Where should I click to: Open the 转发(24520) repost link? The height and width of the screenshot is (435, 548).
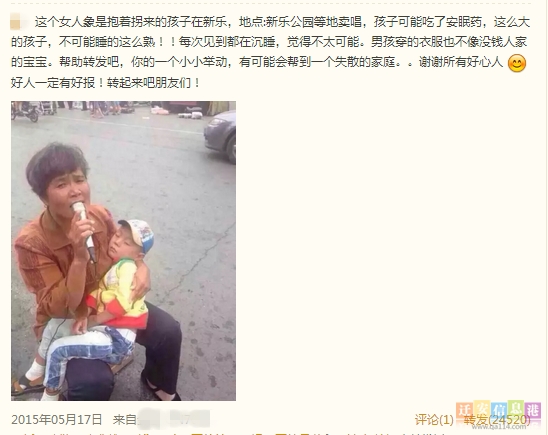pos(497,420)
